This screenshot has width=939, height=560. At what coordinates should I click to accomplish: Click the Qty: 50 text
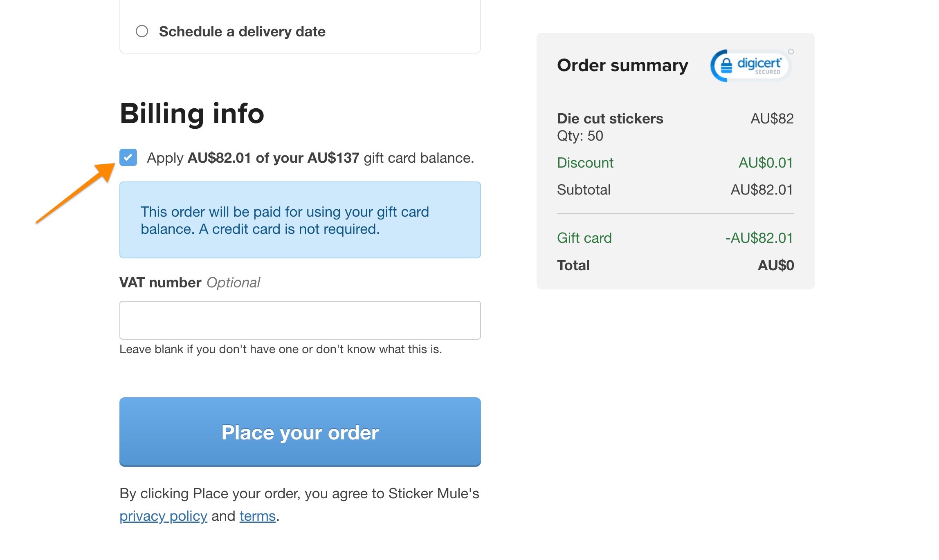coord(580,136)
